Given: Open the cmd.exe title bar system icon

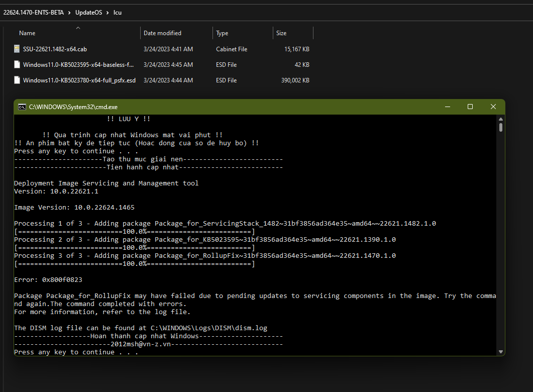Looking at the screenshot, I should [22, 107].
